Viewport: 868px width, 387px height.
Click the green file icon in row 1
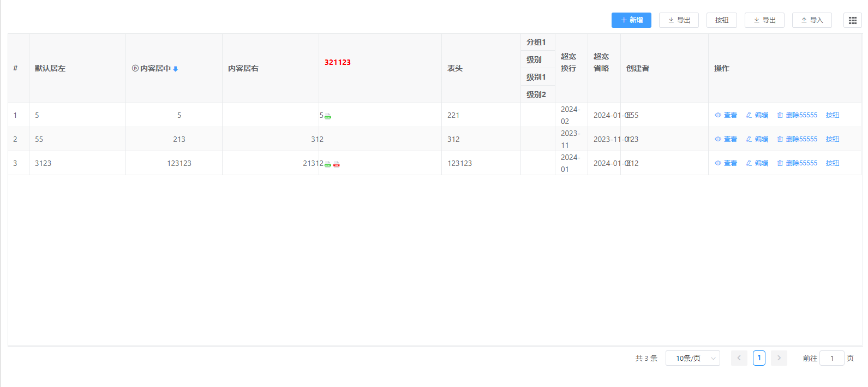point(327,116)
